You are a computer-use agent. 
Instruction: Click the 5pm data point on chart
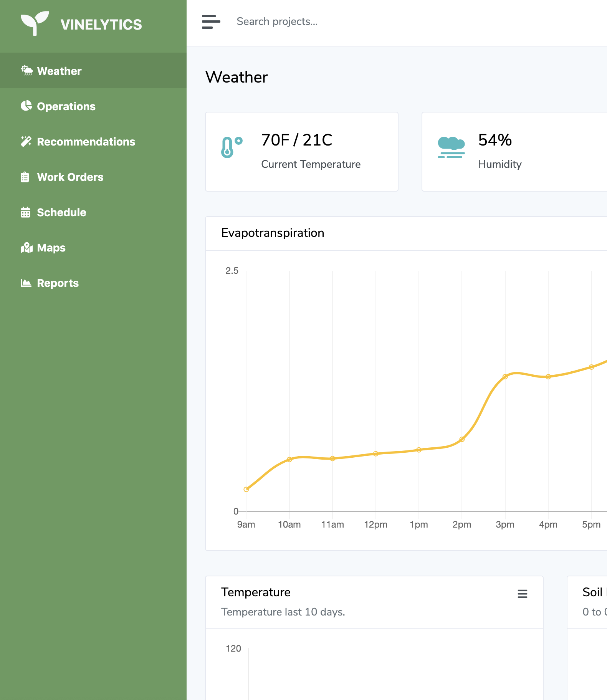click(x=592, y=367)
